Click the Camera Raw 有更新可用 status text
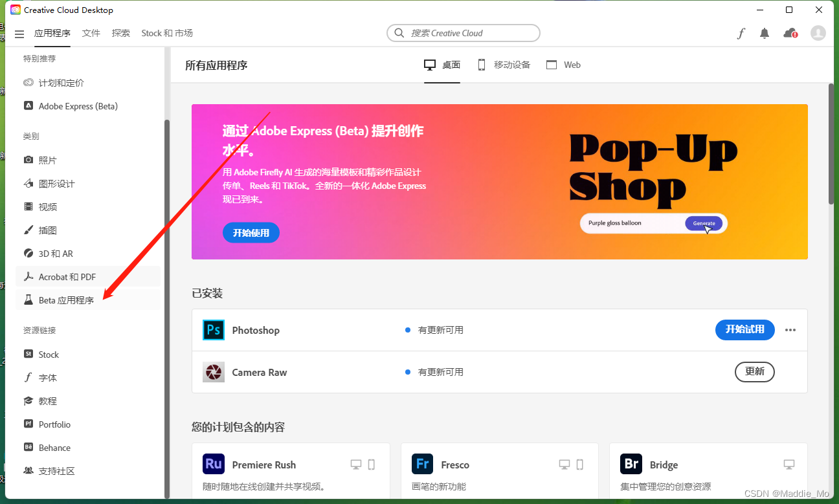This screenshot has width=839, height=504. 440,372
